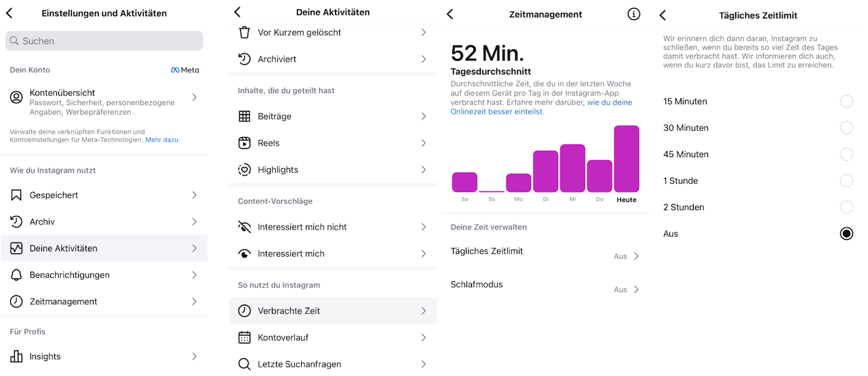Tap the Interessiert mich row label
The width and height of the screenshot is (868, 376).
pyautogui.click(x=291, y=253)
